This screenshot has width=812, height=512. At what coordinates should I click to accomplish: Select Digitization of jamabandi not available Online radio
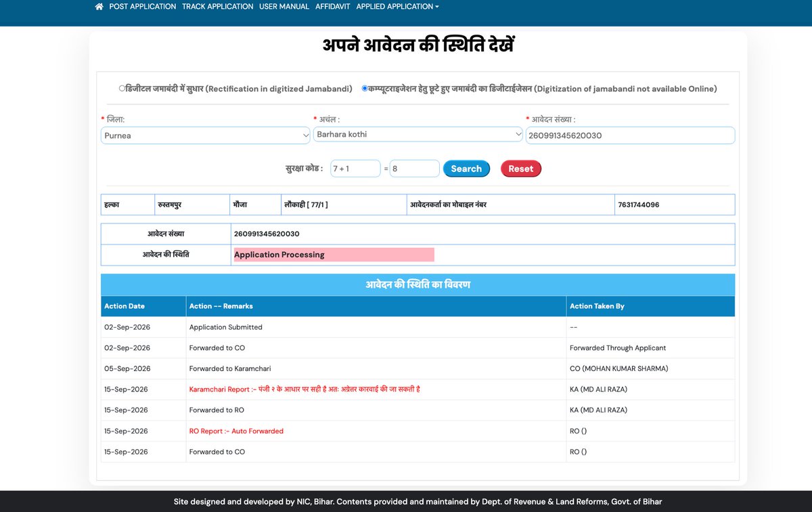coord(365,88)
